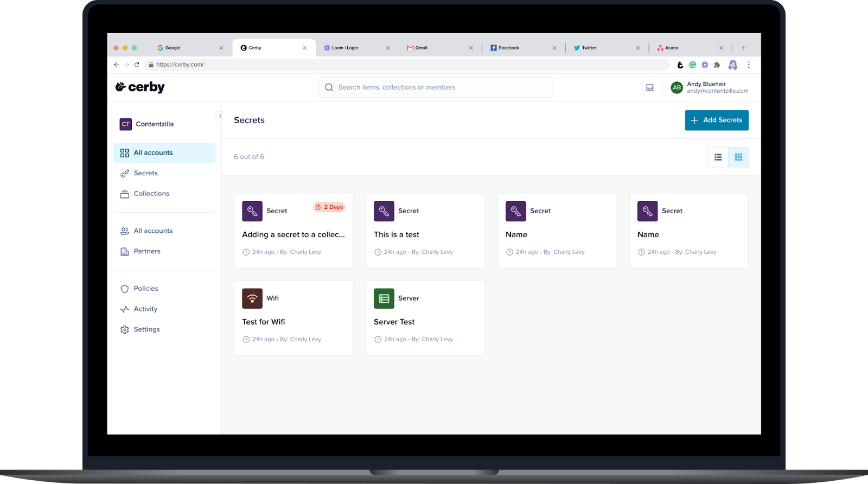Open 'Adding a secret to a collec...' card

[293, 231]
